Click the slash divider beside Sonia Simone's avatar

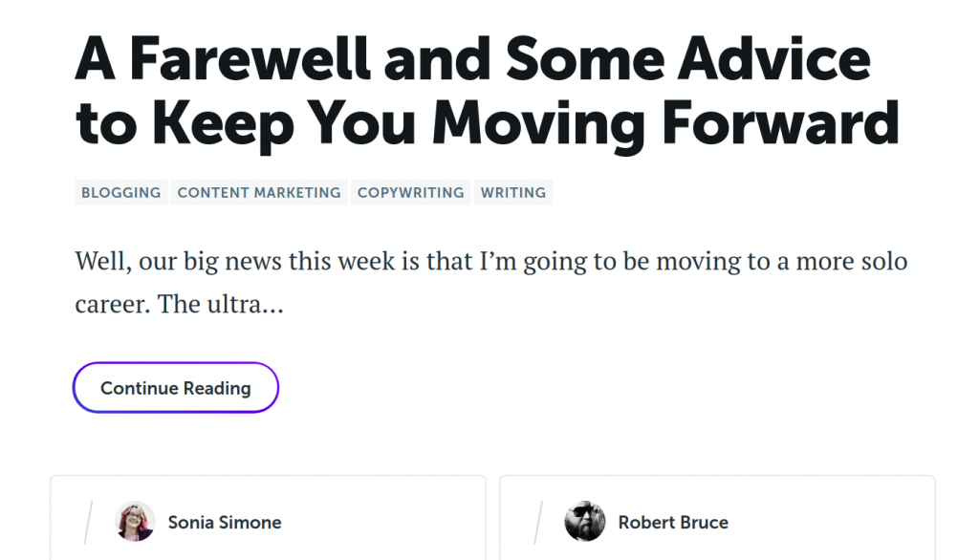point(89,522)
